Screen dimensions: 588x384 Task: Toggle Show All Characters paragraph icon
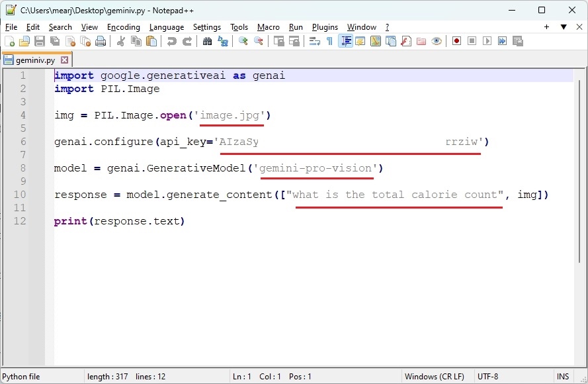click(329, 40)
